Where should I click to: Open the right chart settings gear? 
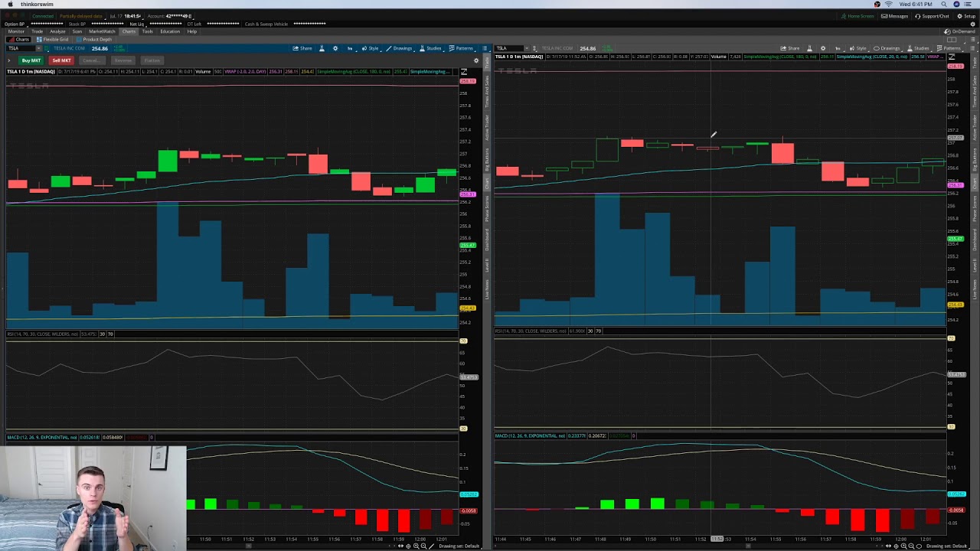pos(823,48)
